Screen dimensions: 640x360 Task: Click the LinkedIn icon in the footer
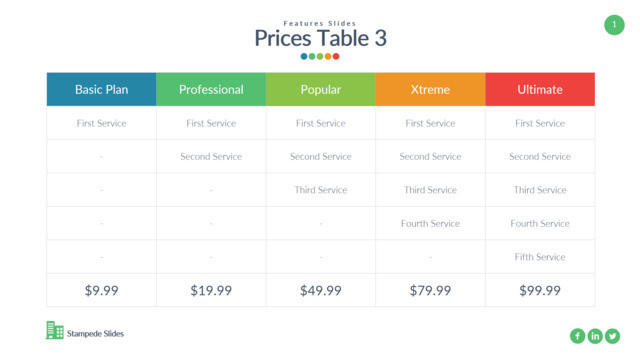click(x=595, y=336)
